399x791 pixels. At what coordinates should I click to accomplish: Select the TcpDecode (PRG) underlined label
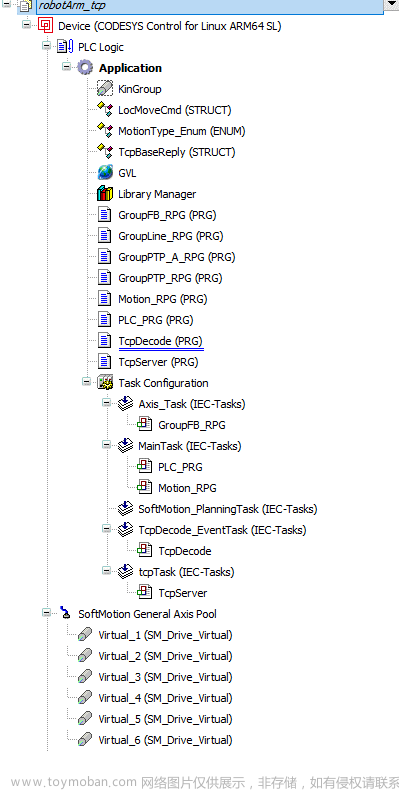coord(160,342)
